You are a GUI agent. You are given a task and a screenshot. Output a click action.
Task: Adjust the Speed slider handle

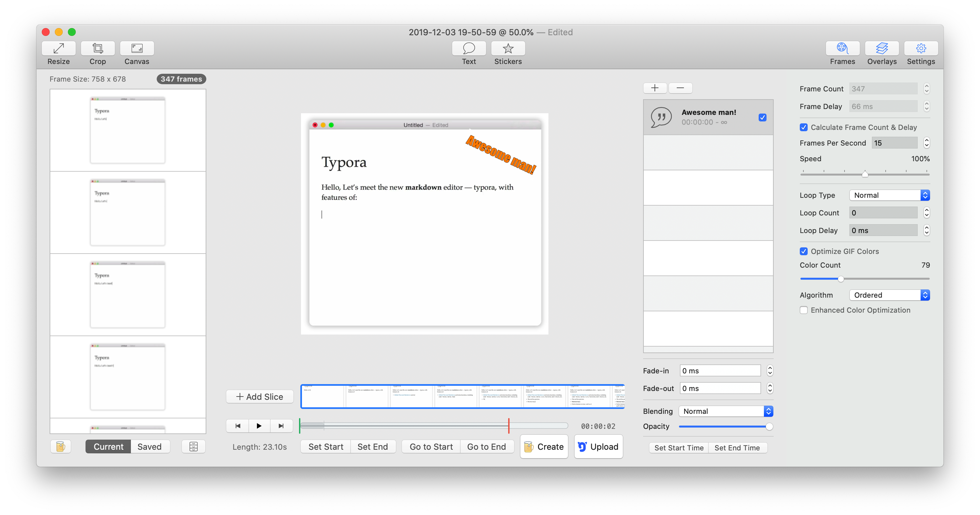865,174
